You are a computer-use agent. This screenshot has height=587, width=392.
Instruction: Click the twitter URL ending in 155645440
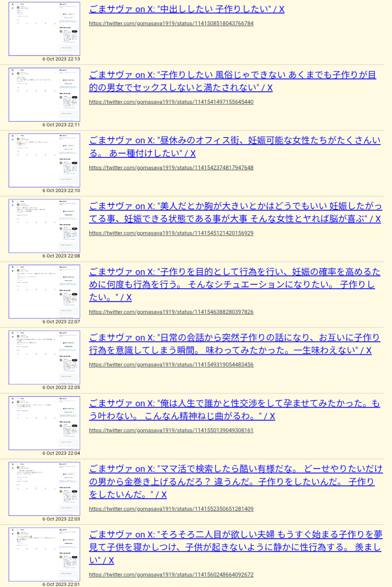coord(171,102)
